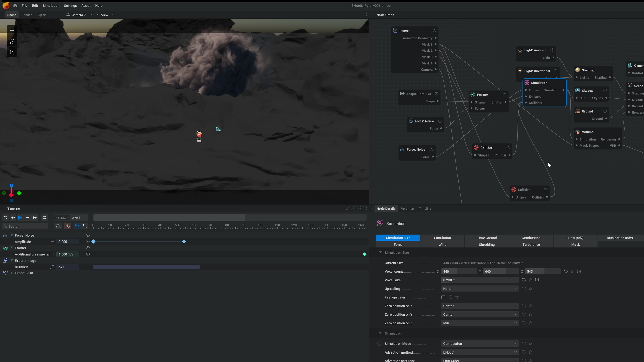Toggle loop playback in timeline
The width and height of the screenshot is (644, 362).
[x=44, y=218]
